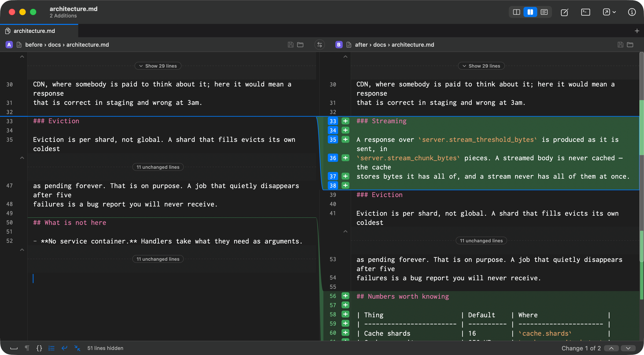Open the terminal prompt icon
Image resolution: width=644 pixels, height=355 pixels.
[586, 12]
